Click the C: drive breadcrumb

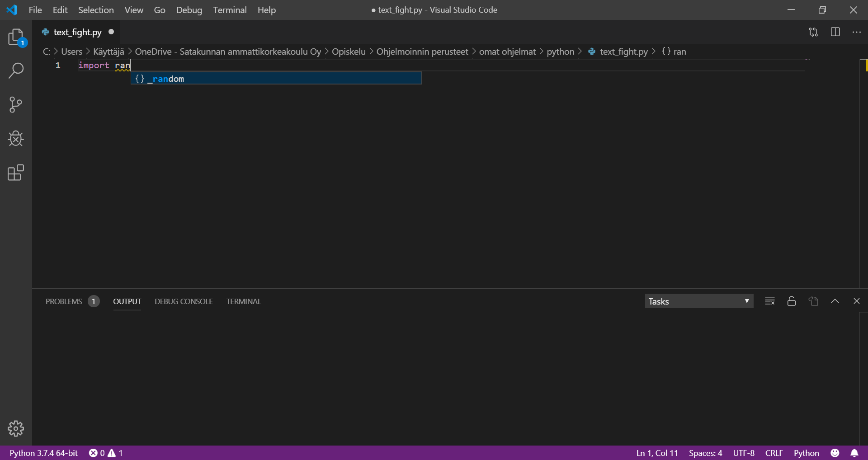pos(47,52)
